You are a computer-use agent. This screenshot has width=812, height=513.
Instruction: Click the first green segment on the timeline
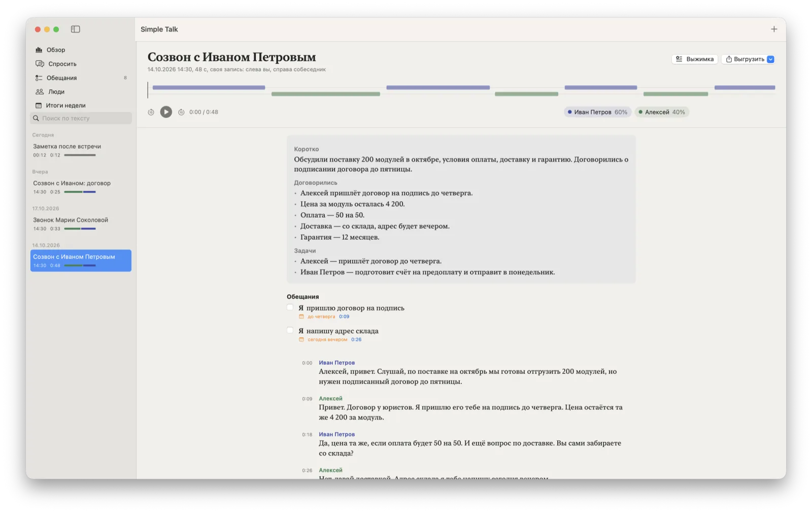(326, 93)
